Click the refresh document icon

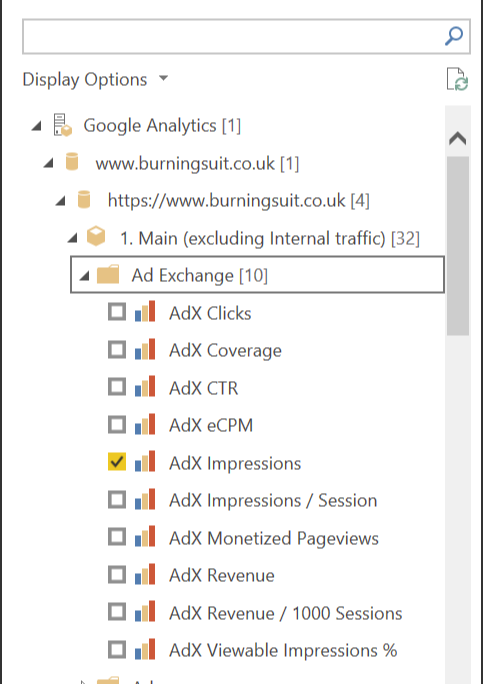click(x=457, y=80)
